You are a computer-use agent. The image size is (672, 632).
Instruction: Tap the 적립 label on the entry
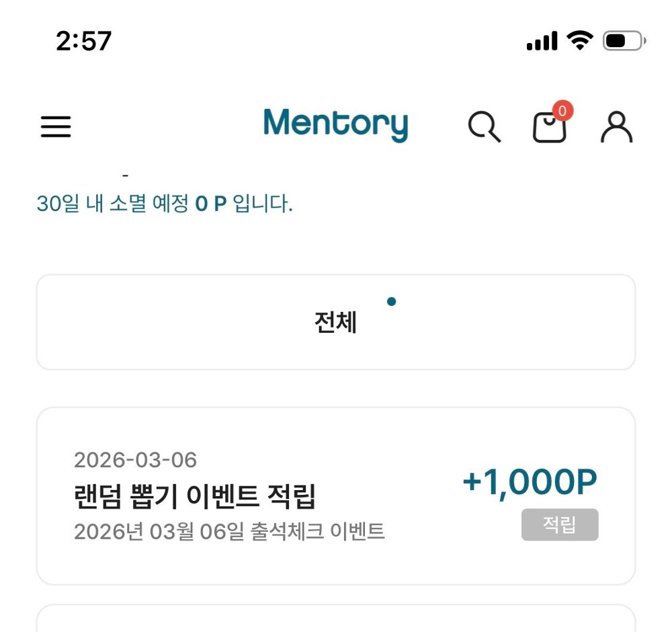click(x=560, y=526)
